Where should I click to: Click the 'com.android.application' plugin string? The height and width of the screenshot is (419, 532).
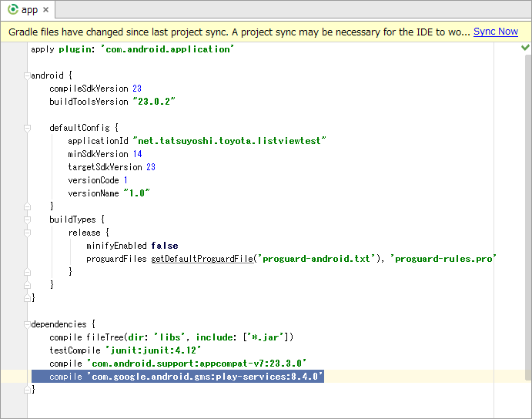click(x=167, y=49)
